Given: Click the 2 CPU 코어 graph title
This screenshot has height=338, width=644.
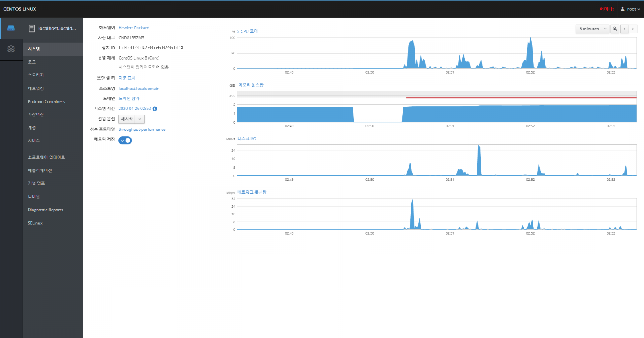Looking at the screenshot, I should click(247, 31).
